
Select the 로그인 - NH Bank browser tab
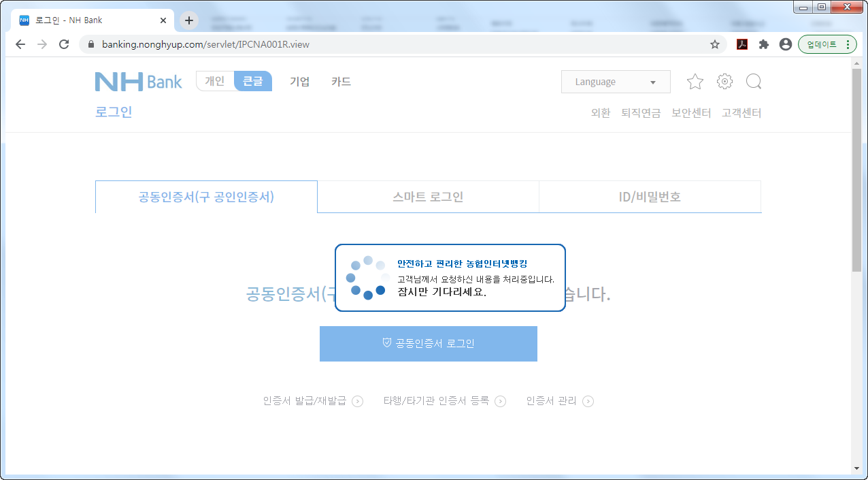coord(93,20)
